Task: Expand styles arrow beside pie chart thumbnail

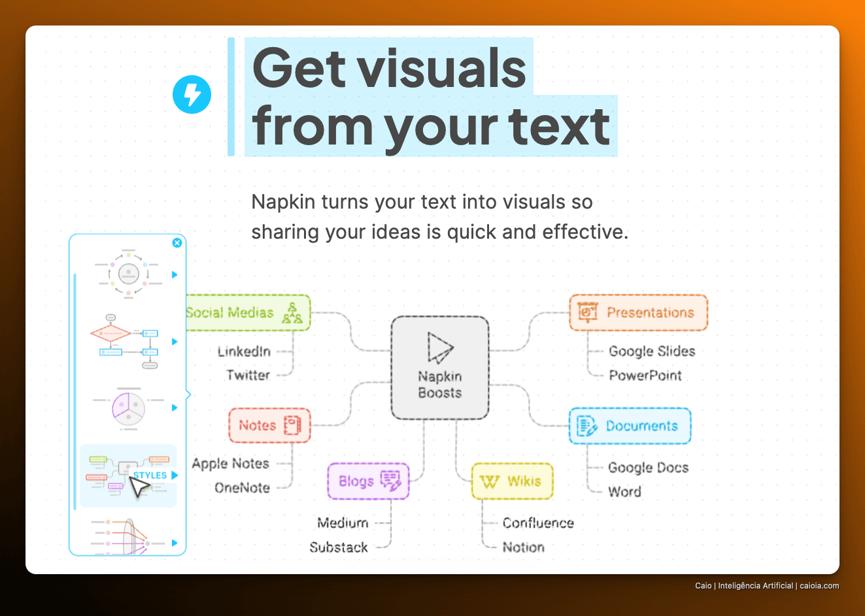Action: [175, 407]
